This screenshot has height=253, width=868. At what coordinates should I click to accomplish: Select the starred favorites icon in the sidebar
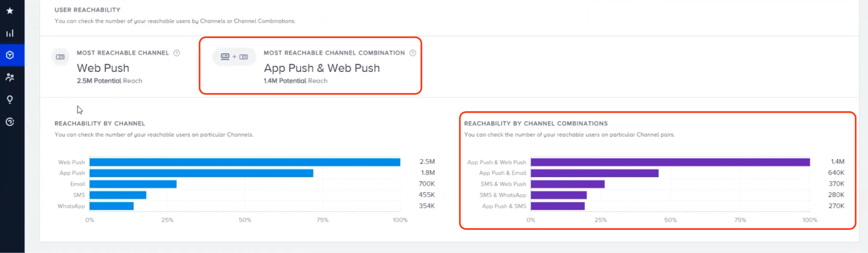click(x=9, y=11)
